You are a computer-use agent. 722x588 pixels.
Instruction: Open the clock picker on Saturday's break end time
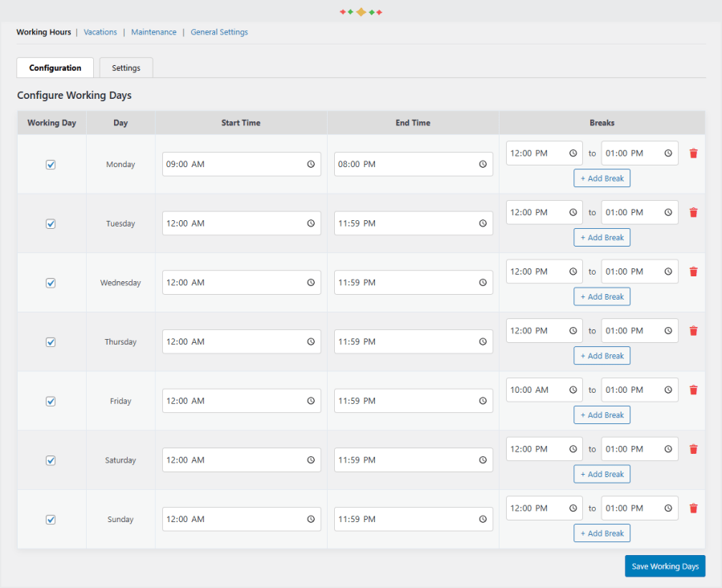click(667, 448)
